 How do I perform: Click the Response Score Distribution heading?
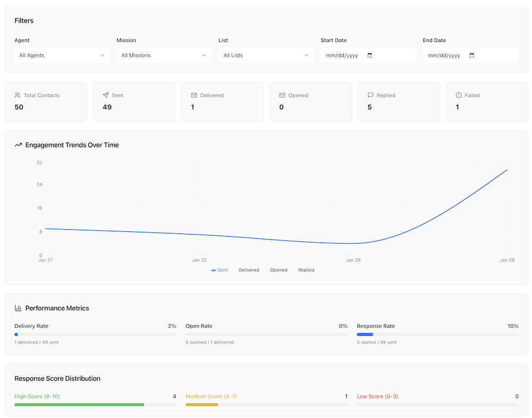pos(57,379)
